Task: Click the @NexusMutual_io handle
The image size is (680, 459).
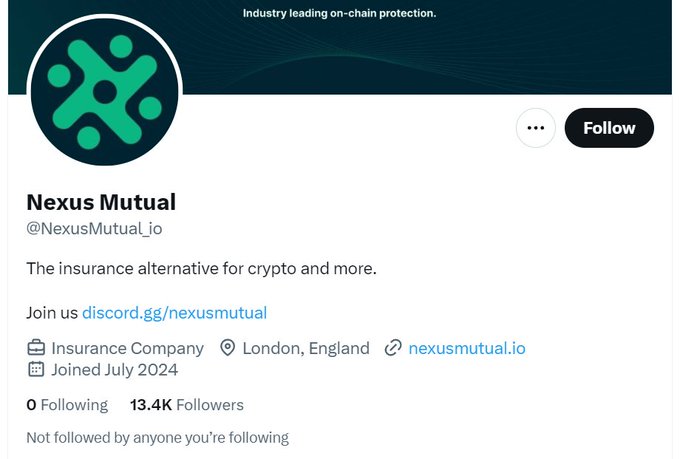Action: pos(94,228)
